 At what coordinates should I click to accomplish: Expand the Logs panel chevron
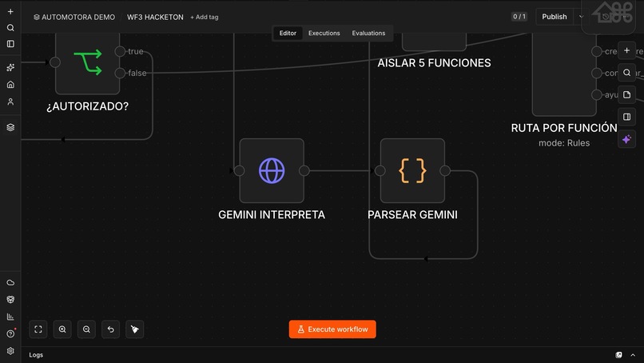pyautogui.click(x=633, y=355)
